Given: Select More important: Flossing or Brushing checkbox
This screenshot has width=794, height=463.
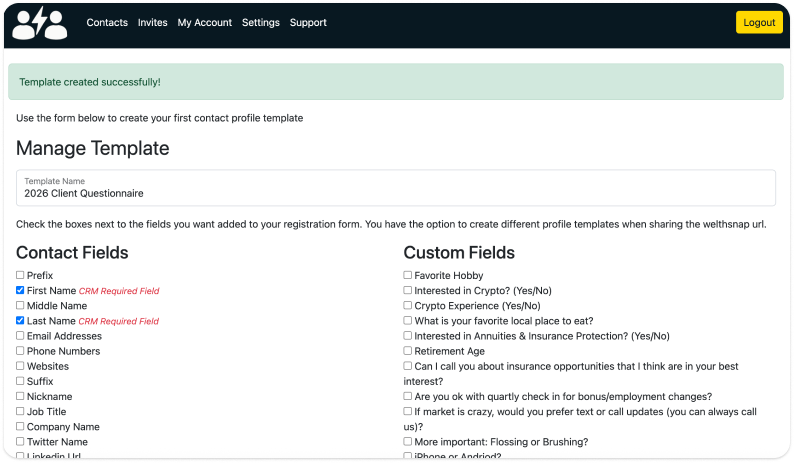Looking at the screenshot, I should point(408,441).
